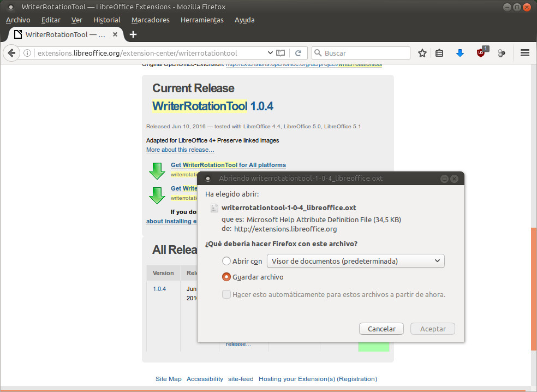The width and height of the screenshot is (537, 392).
Task: Choose the 'Guardar archivo' radio option
Action: tap(226, 277)
